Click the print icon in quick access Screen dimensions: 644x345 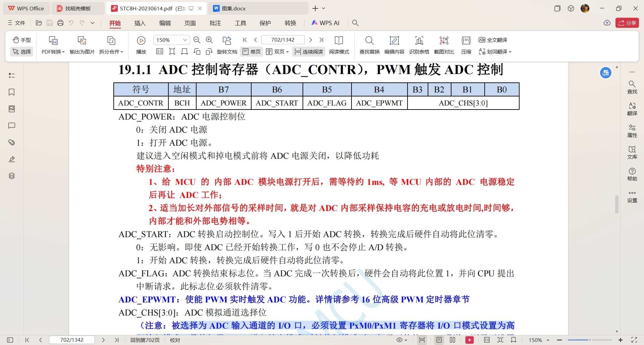[x=60, y=23]
